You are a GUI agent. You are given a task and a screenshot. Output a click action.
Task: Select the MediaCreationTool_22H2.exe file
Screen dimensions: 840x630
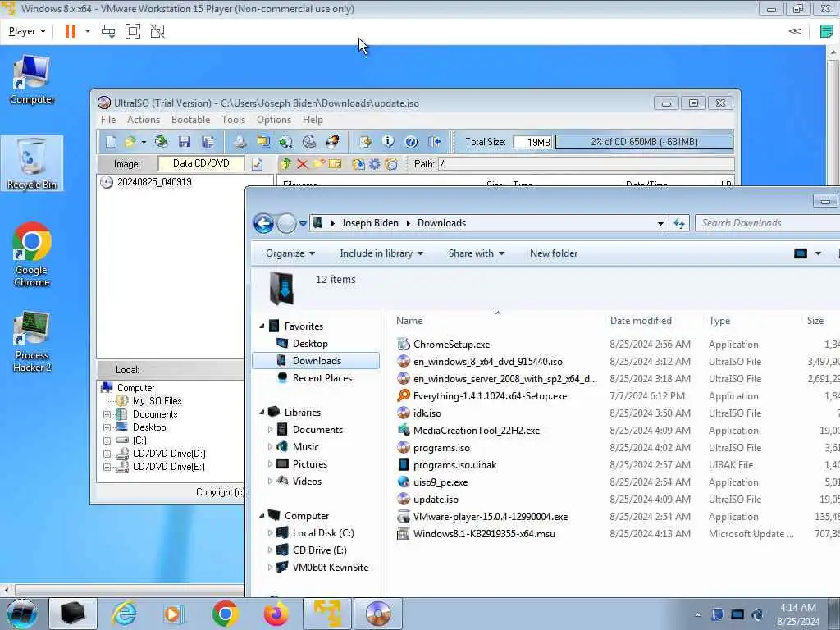click(477, 431)
